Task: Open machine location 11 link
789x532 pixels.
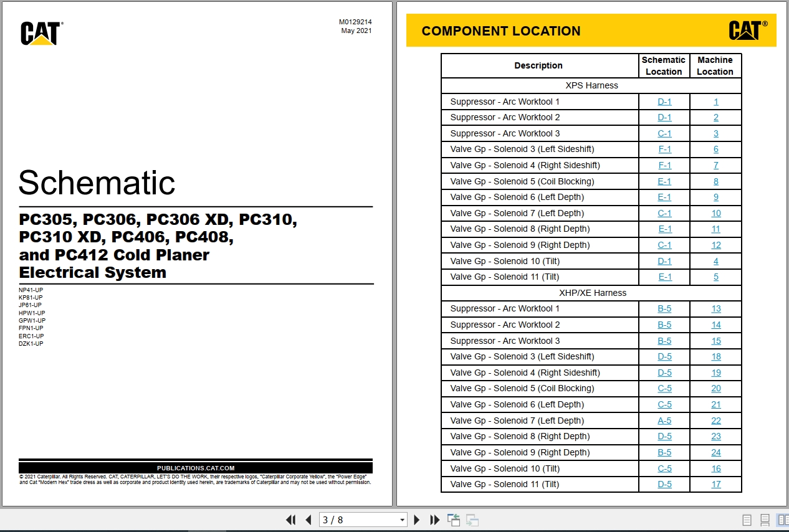Action: [x=716, y=229]
